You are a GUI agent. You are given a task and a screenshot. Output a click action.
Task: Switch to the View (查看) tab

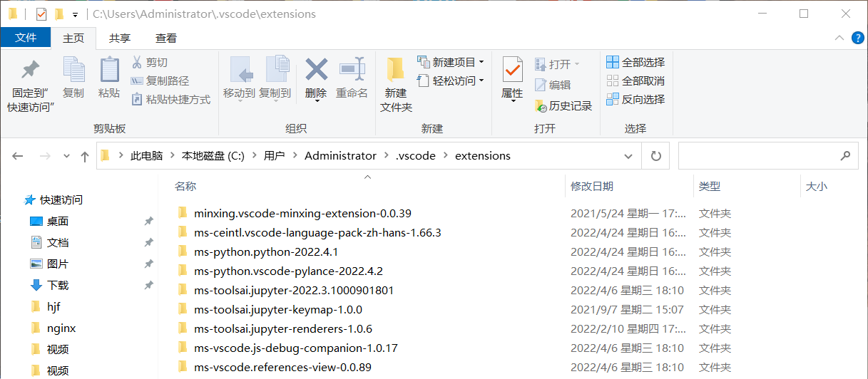[166, 38]
